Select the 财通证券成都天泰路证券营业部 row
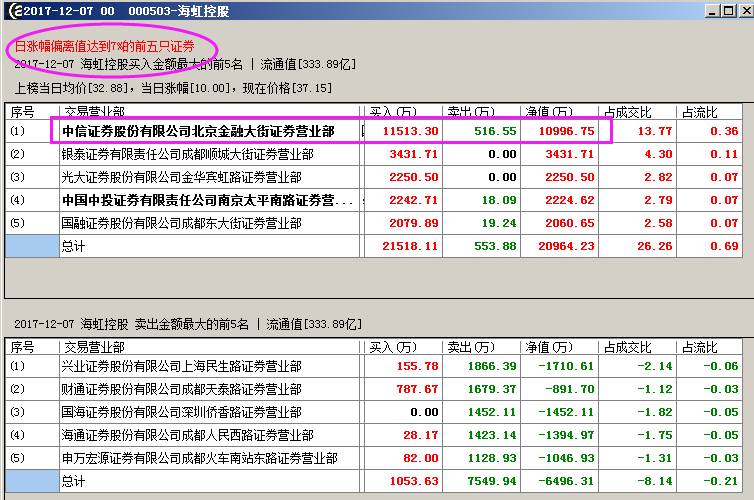Screen dimensions: 754x500 coord(373,389)
